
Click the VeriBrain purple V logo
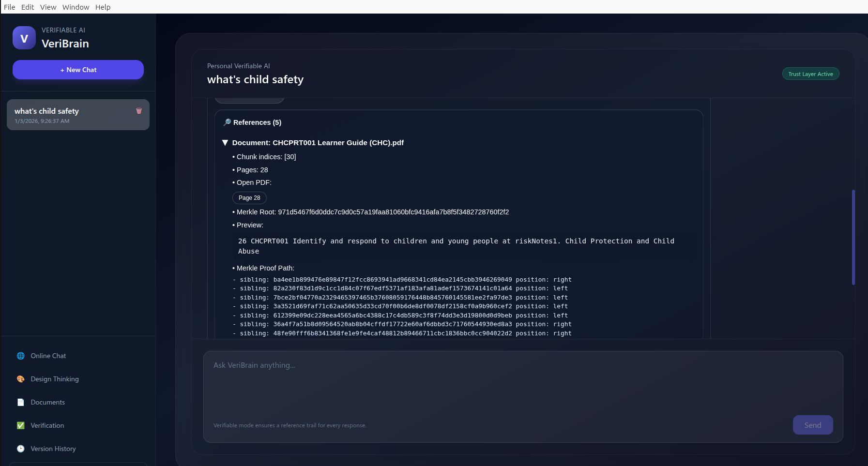tap(24, 38)
